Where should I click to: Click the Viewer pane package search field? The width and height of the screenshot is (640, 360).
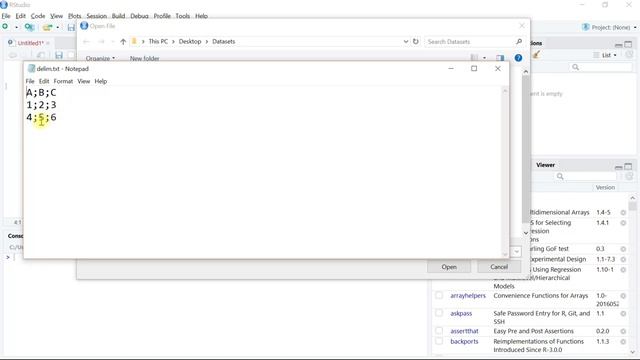point(585,176)
